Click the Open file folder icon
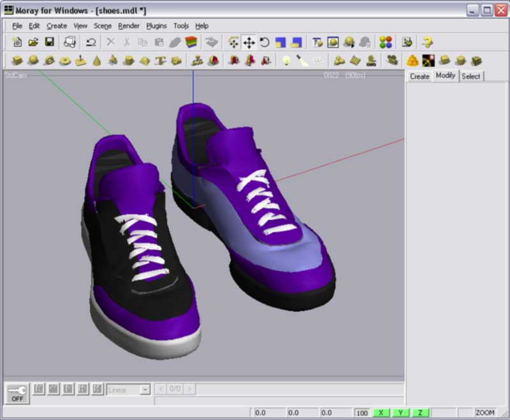The height and width of the screenshot is (420, 510). (33, 43)
